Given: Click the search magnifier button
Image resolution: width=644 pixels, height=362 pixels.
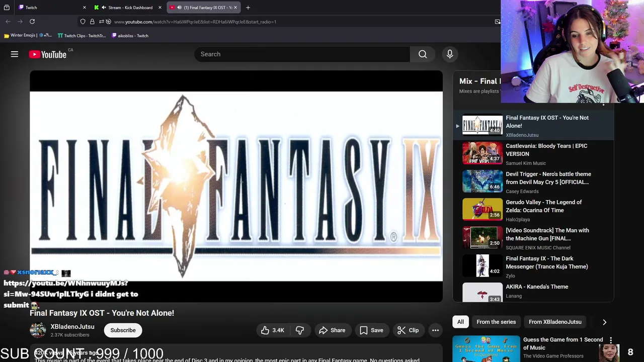Looking at the screenshot, I should pos(423,54).
